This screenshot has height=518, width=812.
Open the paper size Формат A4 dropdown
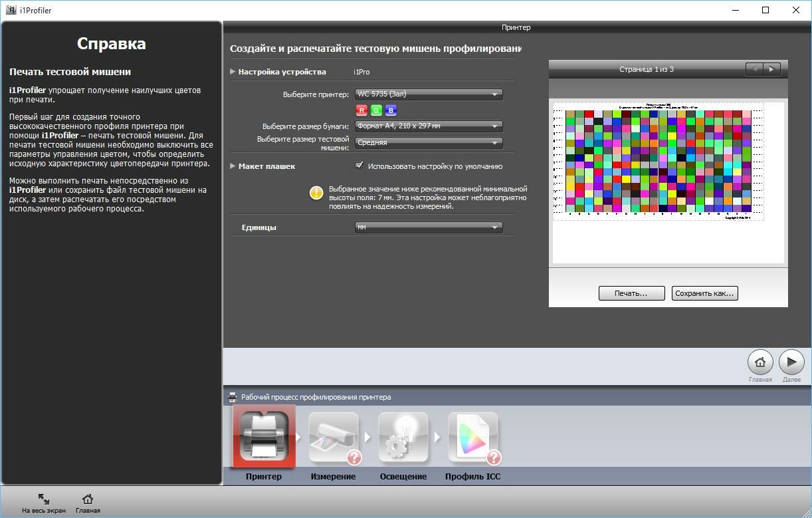coord(429,126)
